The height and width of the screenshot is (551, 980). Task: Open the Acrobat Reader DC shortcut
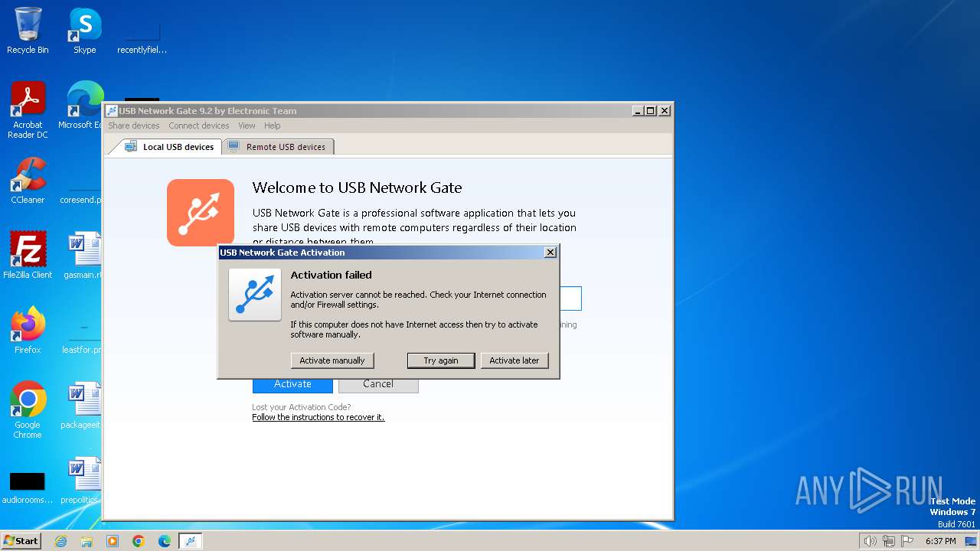[28, 111]
